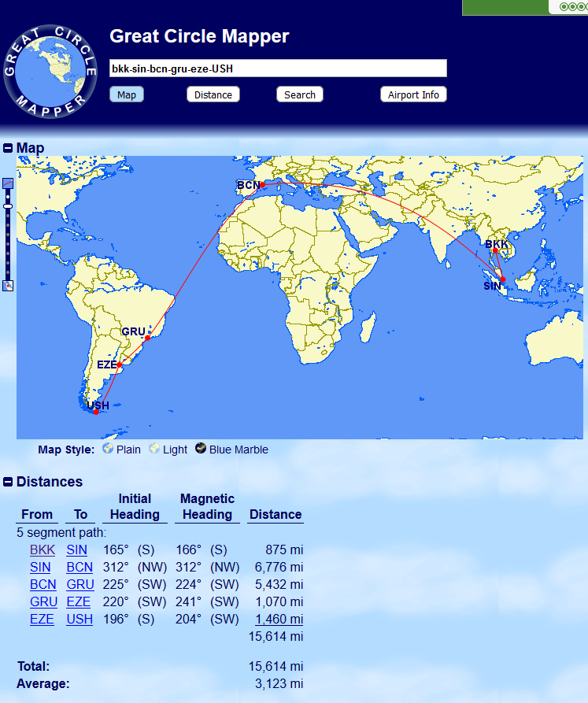Select the Plain map style globe icon
The height and width of the screenshot is (703, 588).
(x=108, y=448)
